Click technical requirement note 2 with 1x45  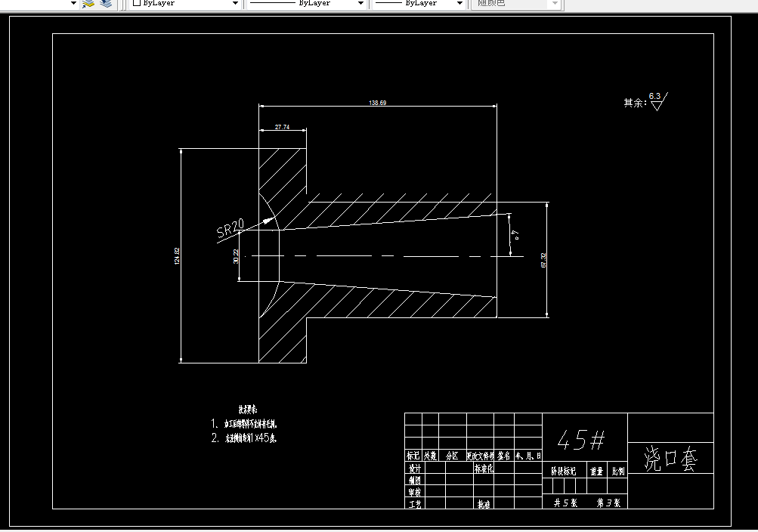coord(244,438)
